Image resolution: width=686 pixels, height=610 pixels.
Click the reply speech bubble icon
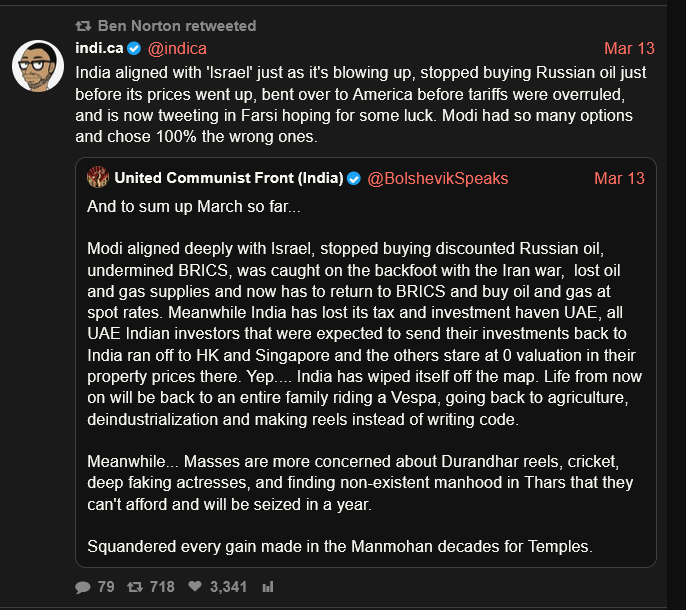click(x=82, y=586)
